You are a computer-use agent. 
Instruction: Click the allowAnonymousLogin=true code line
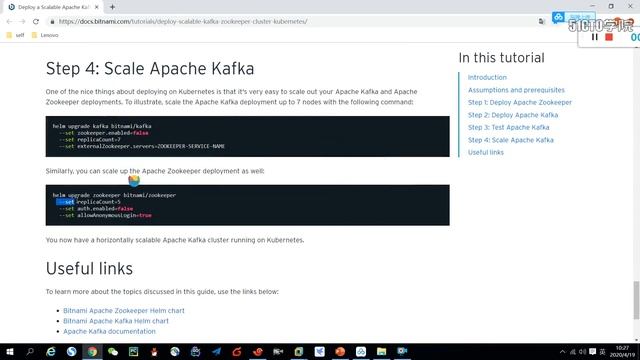pyautogui.click(x=105, y=215)
